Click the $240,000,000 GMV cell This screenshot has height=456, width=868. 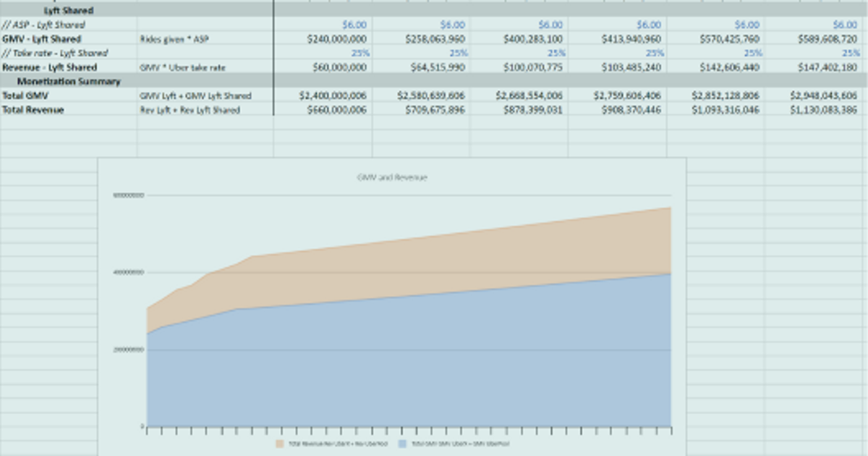click(x=337, y=38)
